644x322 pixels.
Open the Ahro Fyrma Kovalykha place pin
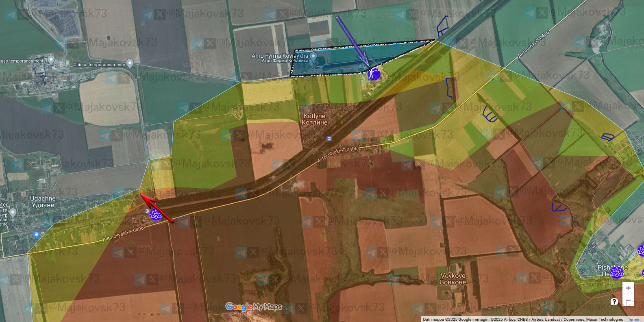coord(313,56)
